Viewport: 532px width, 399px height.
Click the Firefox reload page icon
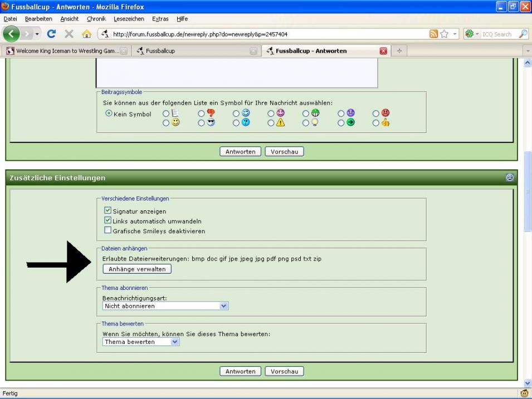51,34
